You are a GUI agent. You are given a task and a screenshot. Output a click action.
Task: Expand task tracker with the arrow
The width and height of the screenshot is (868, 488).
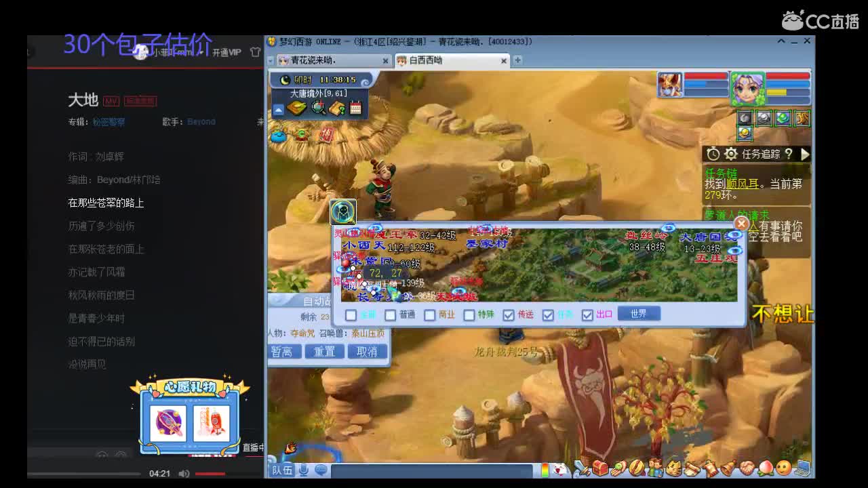point(804,154)
